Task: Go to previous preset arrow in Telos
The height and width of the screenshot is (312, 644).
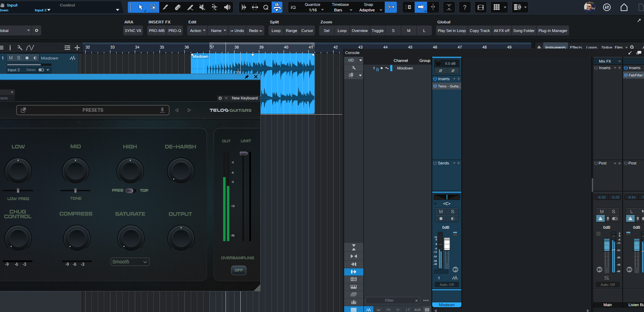Action: (x=177, y=110)
